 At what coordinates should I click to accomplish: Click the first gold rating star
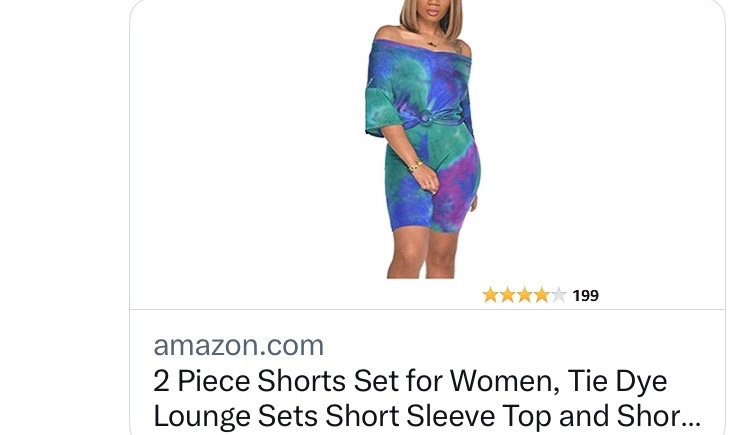tap(490, 295)
